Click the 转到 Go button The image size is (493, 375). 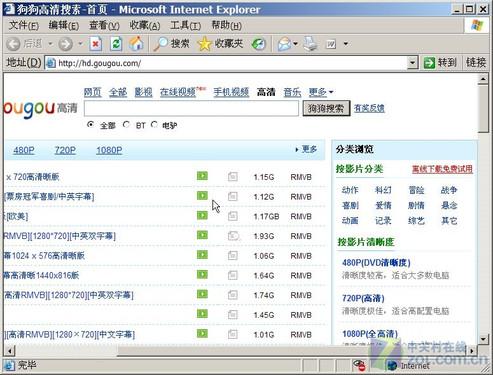[440, 63]
